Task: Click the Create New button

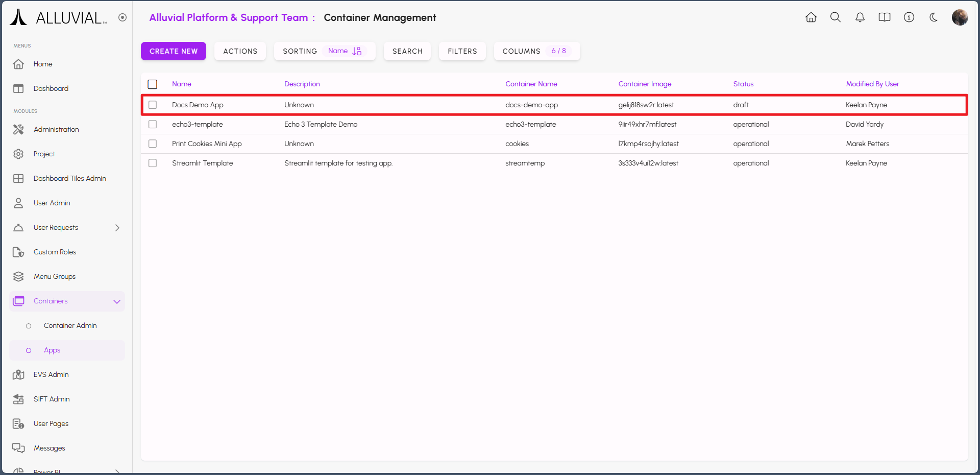Action: click(x=174, y=51)
